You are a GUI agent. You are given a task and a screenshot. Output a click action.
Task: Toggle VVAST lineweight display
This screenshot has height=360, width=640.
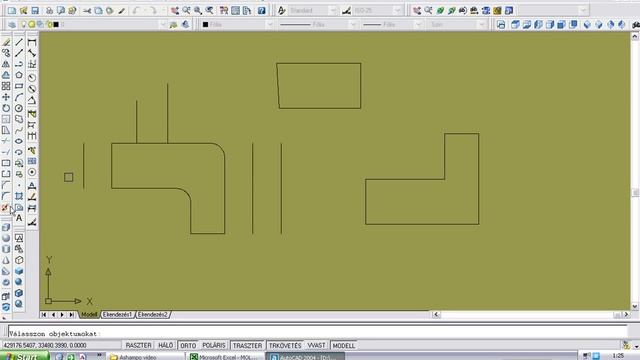pyautogui.click(x=316, y=346)
